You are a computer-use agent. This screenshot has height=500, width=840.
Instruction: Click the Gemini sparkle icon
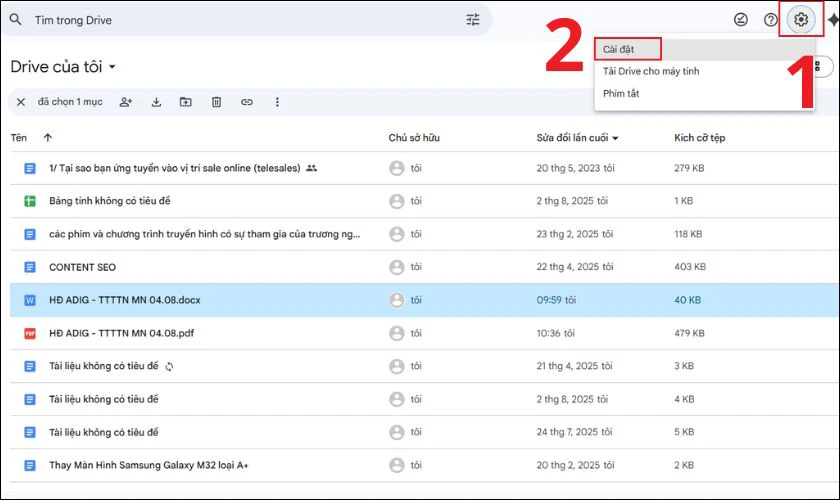833,20
